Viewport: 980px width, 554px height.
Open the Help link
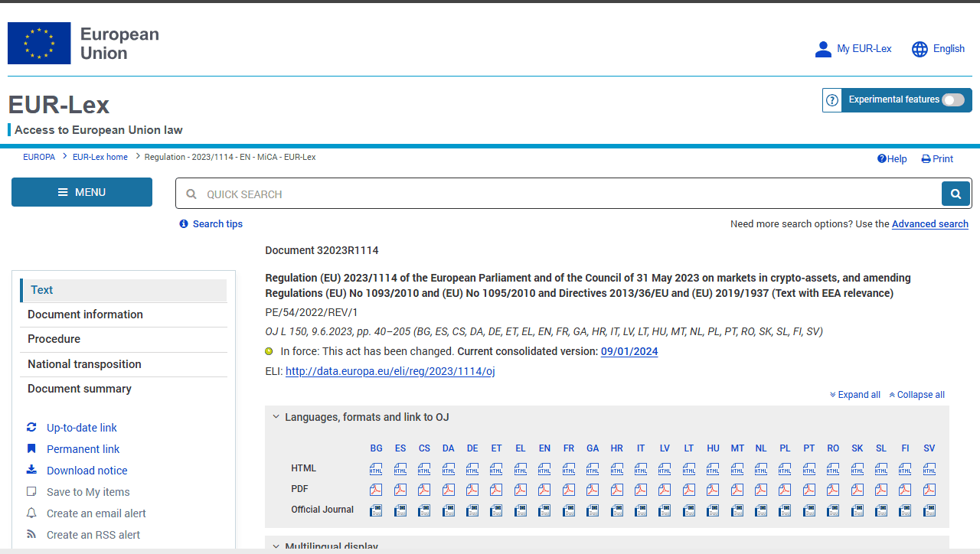click(892, 159)
